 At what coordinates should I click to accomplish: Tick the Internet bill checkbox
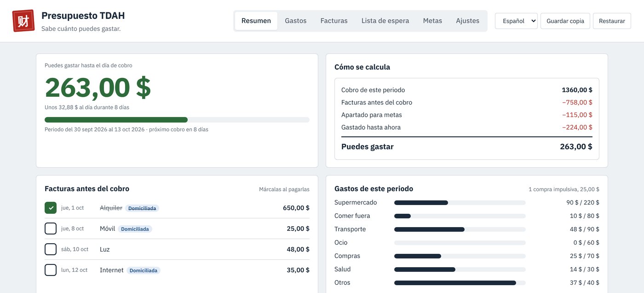51,270
